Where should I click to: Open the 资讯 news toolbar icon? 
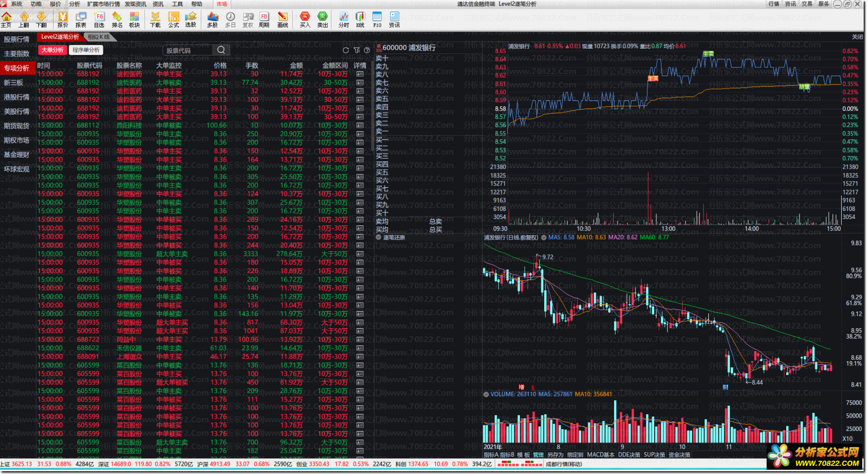click(395, 20)
